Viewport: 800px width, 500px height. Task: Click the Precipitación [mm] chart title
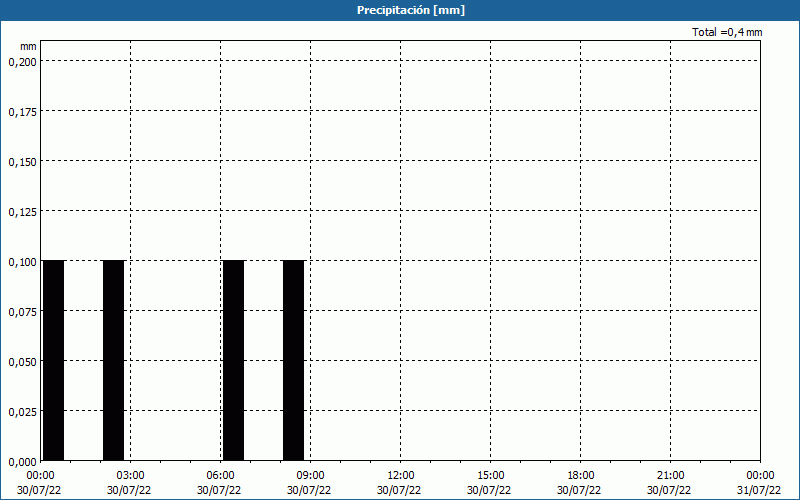click(x=411, y=10)
